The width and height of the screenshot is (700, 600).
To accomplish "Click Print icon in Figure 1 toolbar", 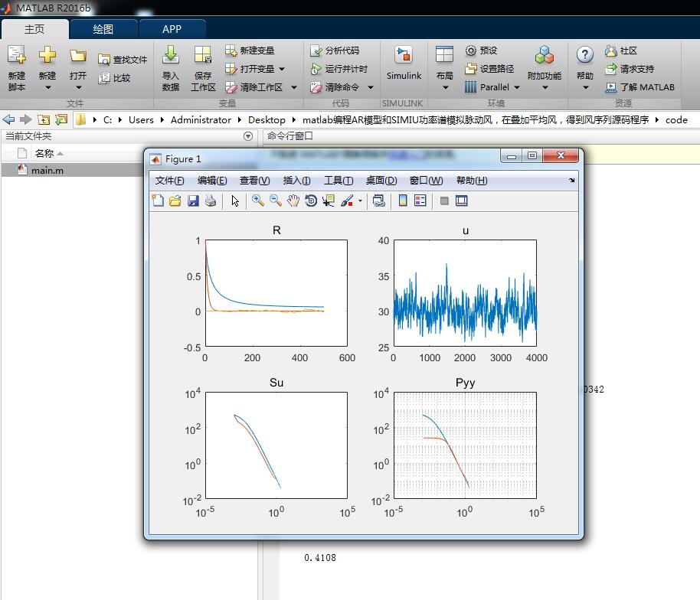I will [x=211, y=201].
